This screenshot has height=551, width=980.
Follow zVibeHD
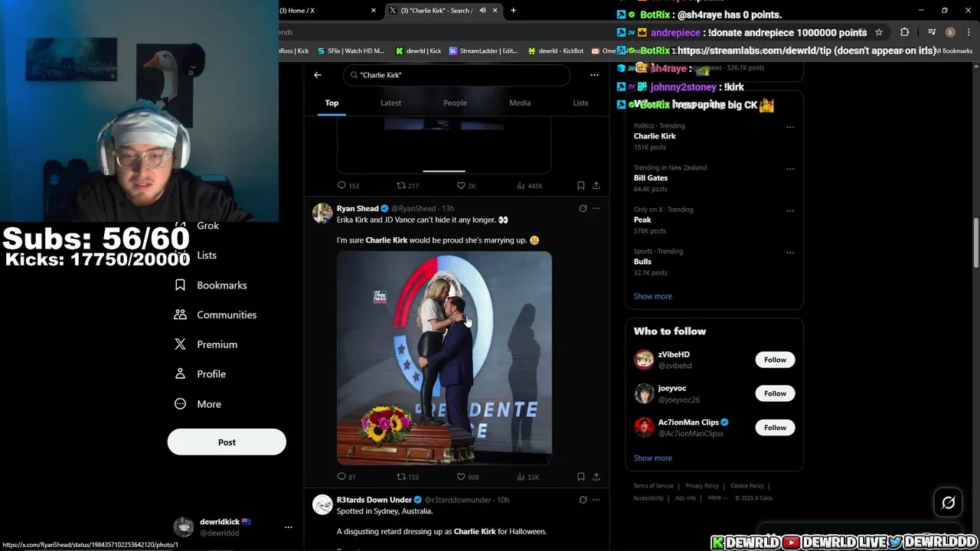775,360
